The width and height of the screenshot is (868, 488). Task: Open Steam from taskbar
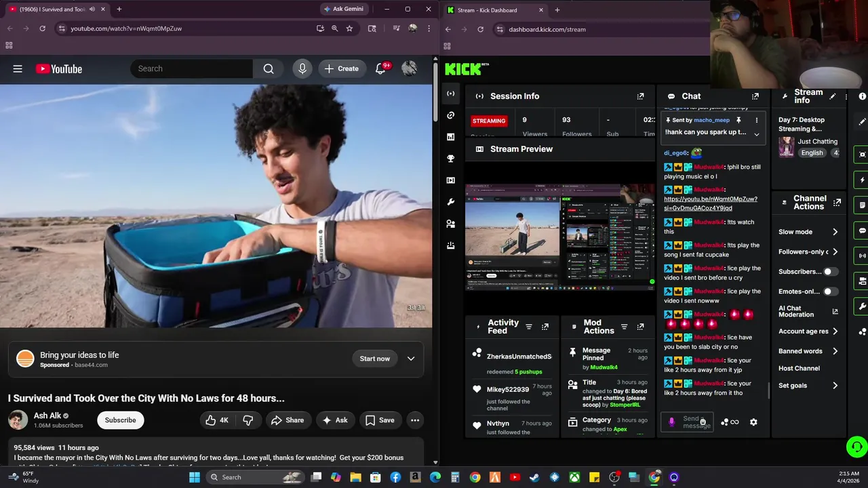[x=535, y=477]
